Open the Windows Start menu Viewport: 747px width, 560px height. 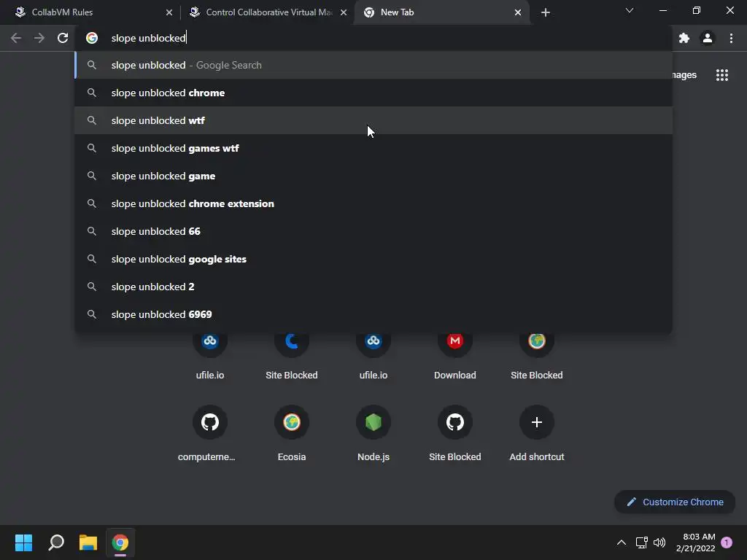pos(23,542)
